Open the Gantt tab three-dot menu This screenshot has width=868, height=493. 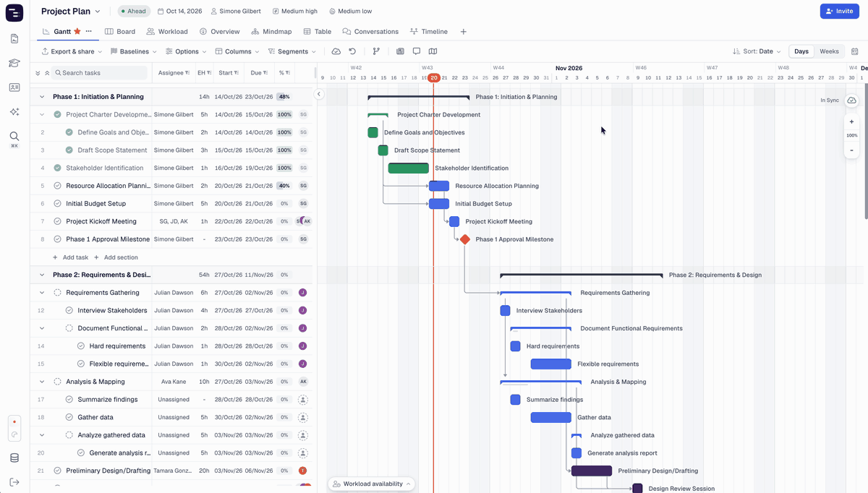tap(89, 32)
